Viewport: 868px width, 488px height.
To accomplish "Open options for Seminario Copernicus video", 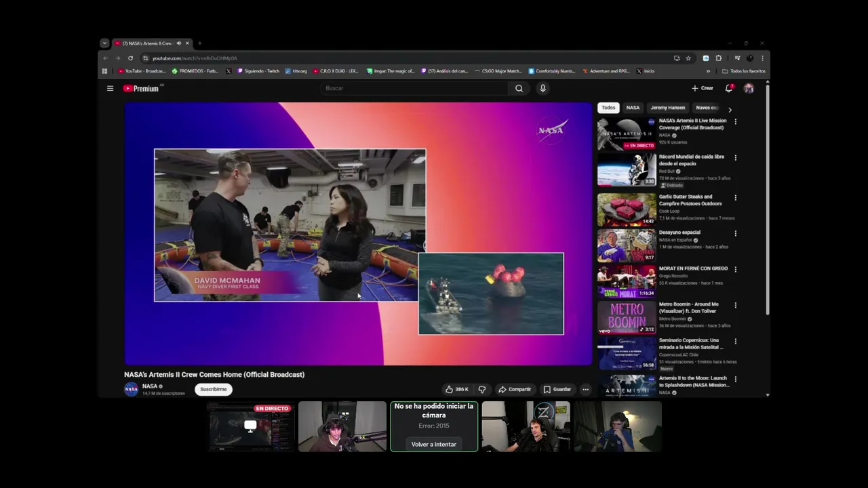I will (735, 342).
